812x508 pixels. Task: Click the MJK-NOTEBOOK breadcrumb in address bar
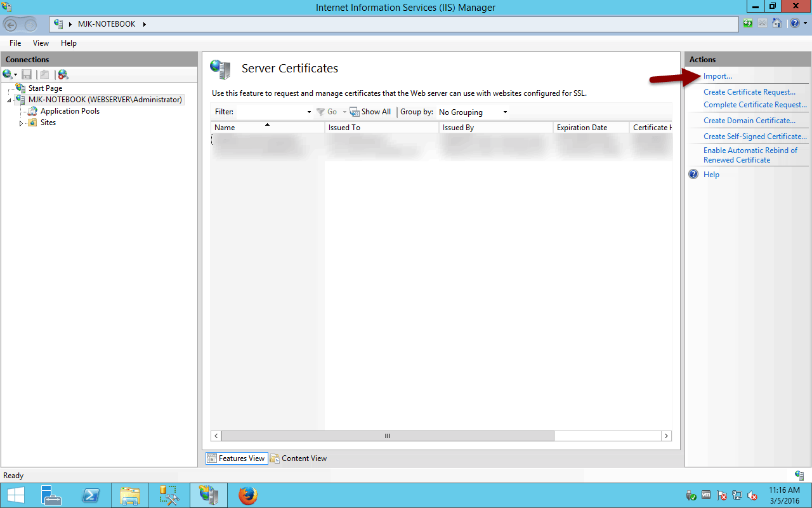coord(107,24)
